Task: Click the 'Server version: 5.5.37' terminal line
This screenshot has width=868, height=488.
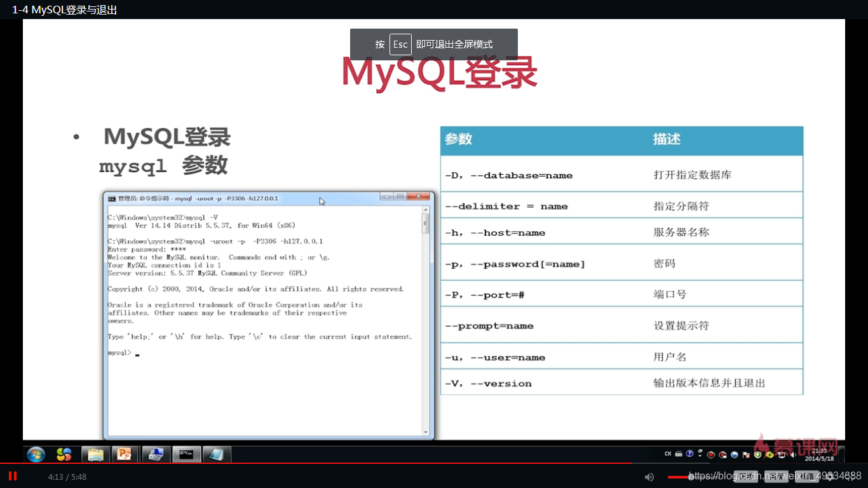Action: click(x=207, y=273)
